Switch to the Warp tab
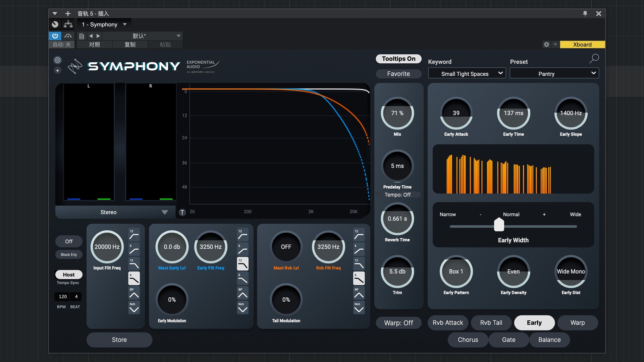 (x=577, y=322)
